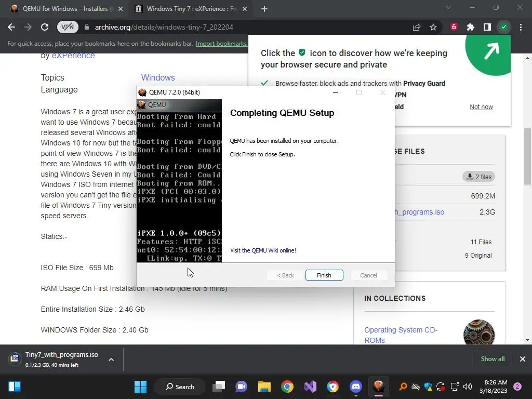Click the share page icon
This screenshot has height=399, width=532.
pos(417,27)
